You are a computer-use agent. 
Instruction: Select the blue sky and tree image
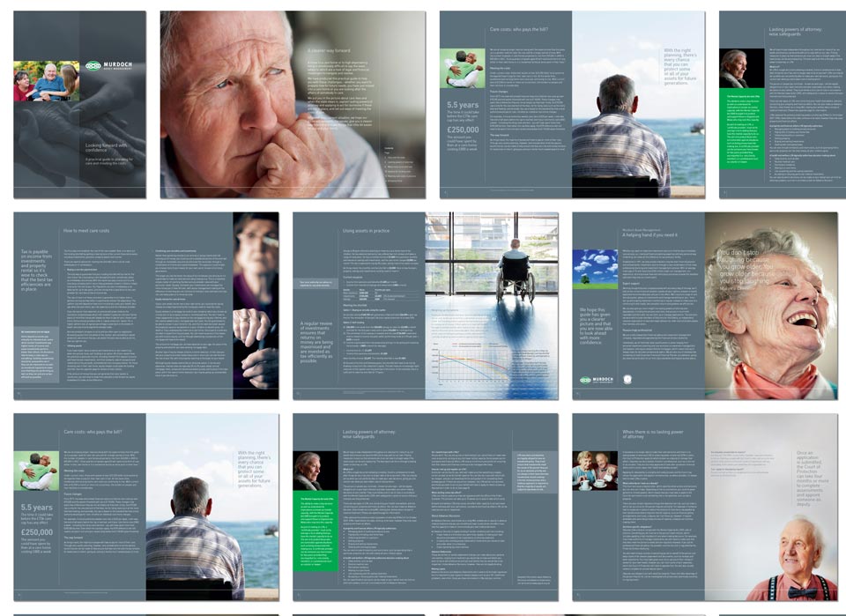pos(595,269)
